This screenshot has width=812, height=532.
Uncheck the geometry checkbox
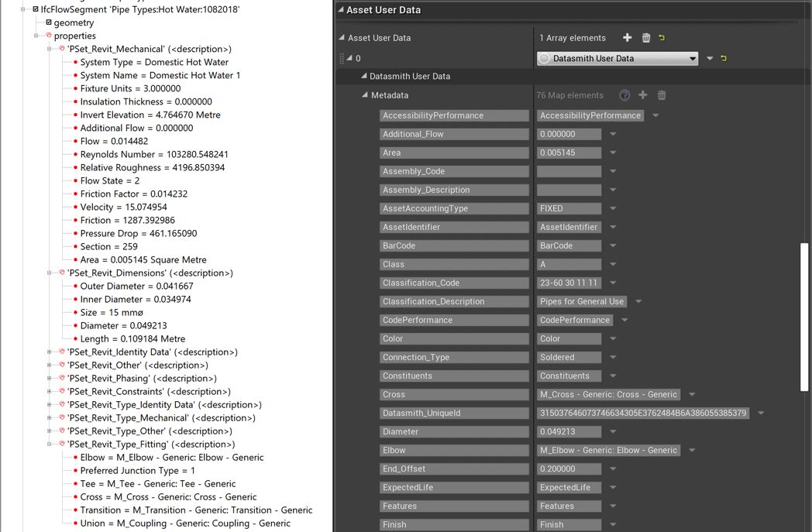coord(49,22)
